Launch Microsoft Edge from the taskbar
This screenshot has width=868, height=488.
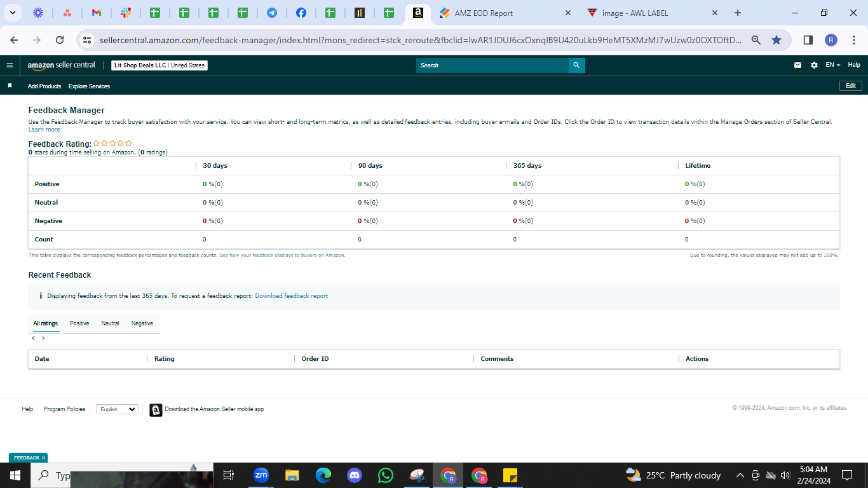(323, 475)
